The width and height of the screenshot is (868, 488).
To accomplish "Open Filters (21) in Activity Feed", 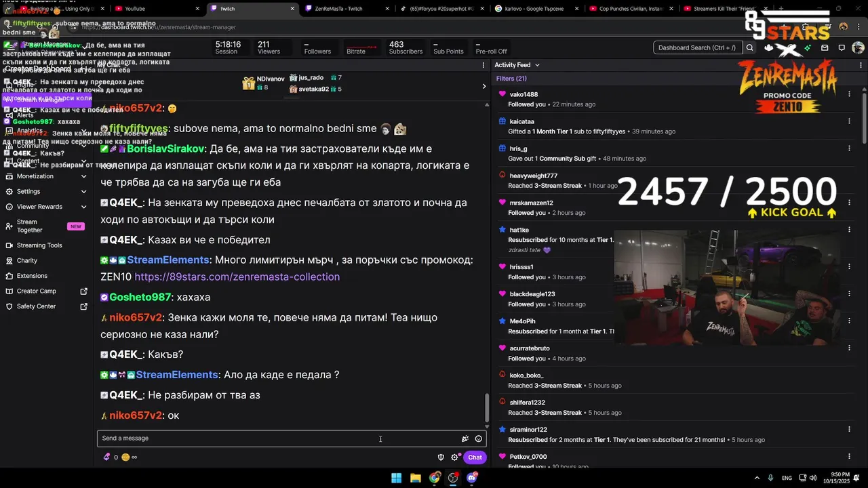I will [511, 79].
